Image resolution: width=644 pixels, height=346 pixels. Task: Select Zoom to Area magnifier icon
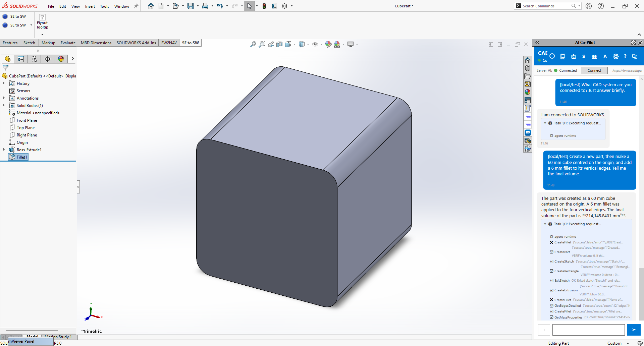[x=262, y=44]
